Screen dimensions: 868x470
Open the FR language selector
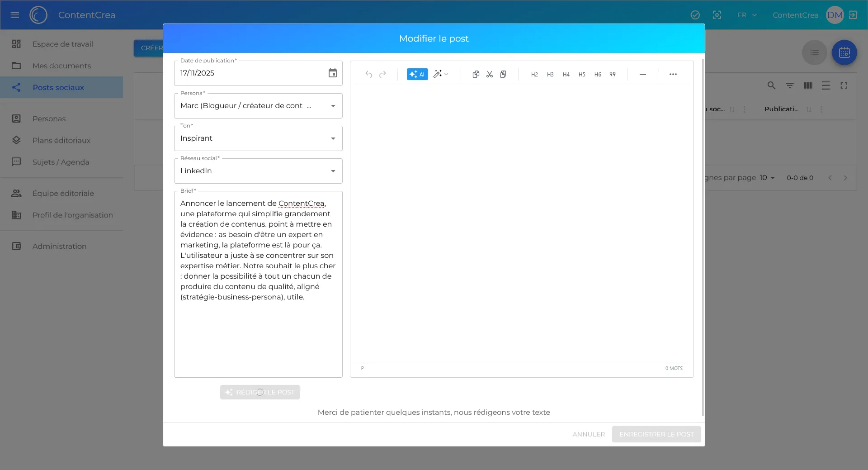point(747,15)
